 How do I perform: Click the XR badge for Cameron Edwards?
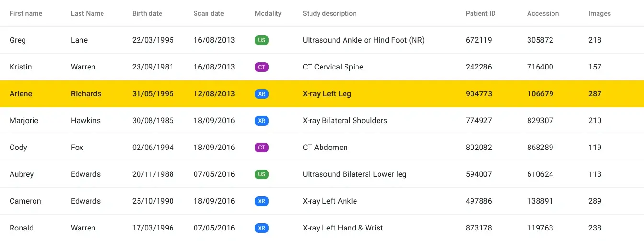point(262,201)
